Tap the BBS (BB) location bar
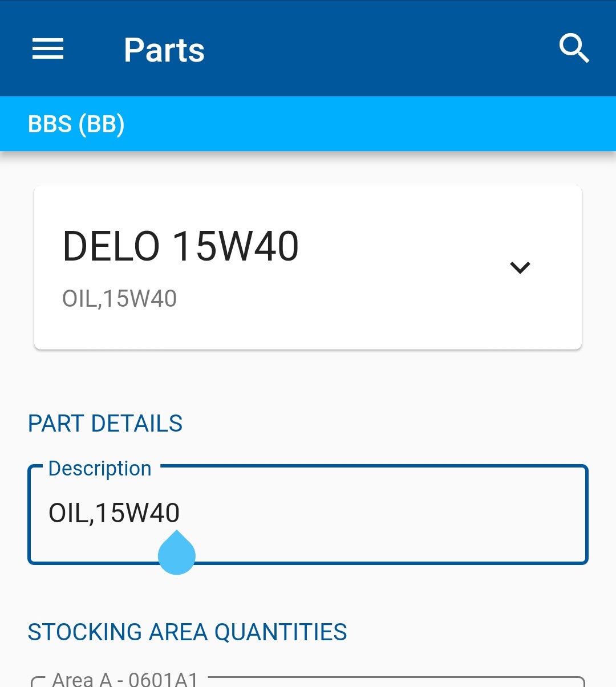The height and width of the screenshot is (687, 616). (76, 124)
